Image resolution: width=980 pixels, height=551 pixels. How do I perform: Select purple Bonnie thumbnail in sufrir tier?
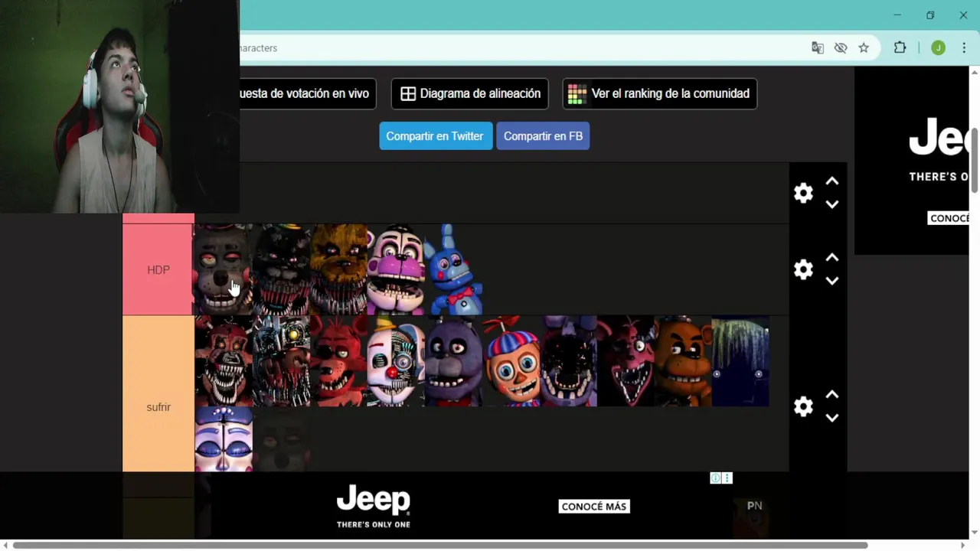(x=453, y=361)
